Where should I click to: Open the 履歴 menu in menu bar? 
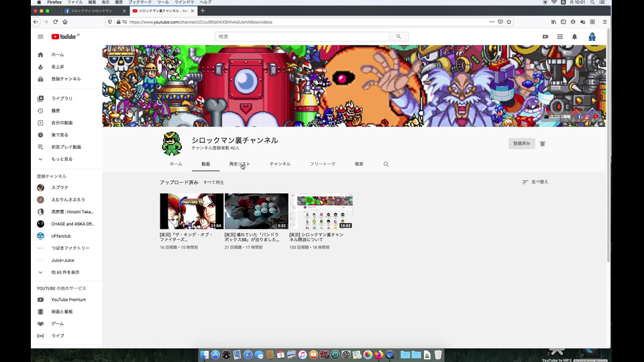119,3
